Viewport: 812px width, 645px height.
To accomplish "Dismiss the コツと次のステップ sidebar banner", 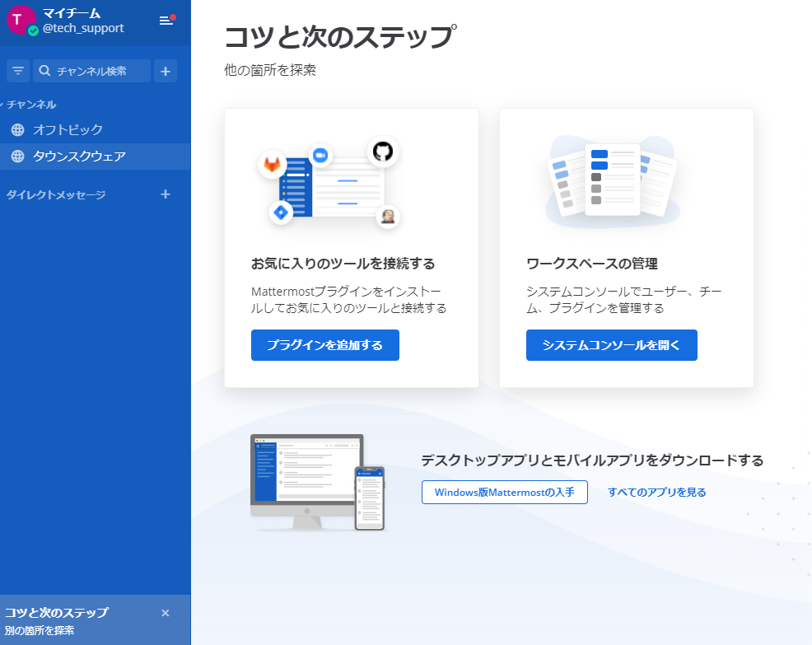I will click(166, 613).
